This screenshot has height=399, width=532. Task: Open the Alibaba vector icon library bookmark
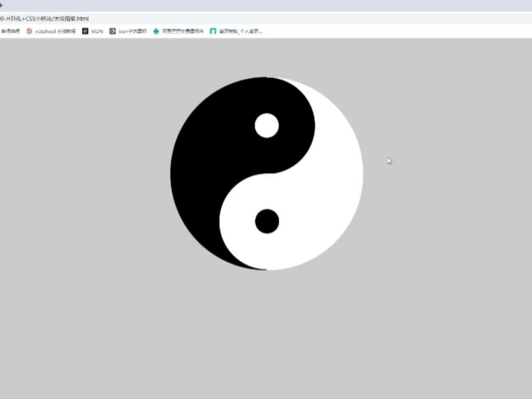pos(178,31)
